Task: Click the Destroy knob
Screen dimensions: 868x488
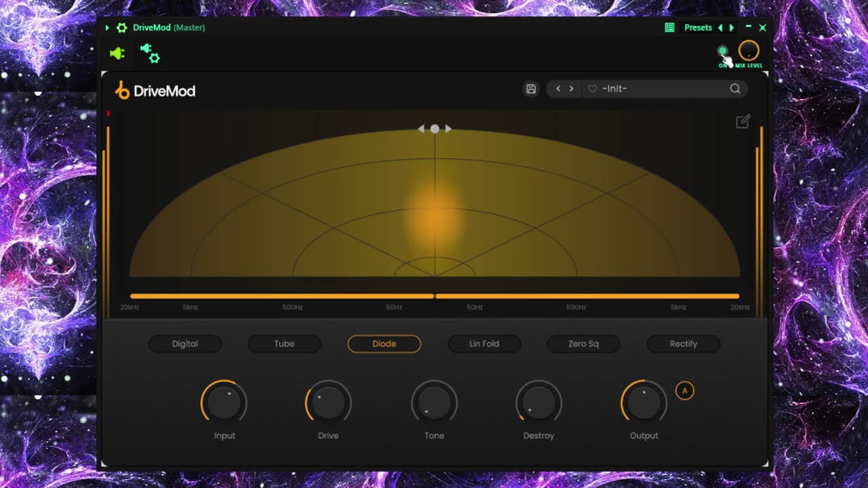Action: tap(539, 403)
